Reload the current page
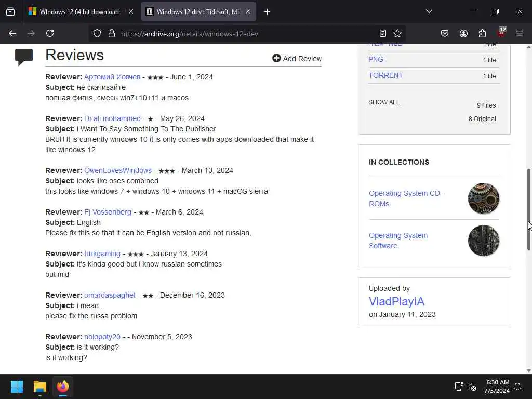This screenshot has width=532, height=399. click(50, 33)
